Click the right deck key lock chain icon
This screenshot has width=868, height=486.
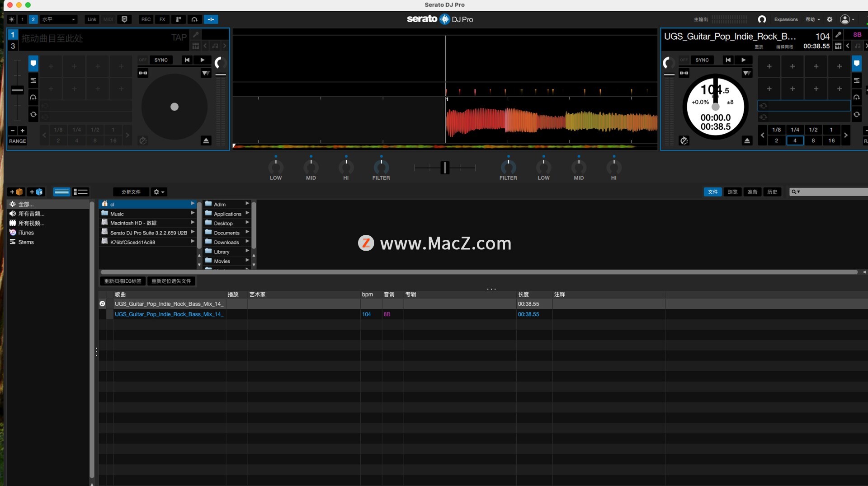tap(684, 73)
